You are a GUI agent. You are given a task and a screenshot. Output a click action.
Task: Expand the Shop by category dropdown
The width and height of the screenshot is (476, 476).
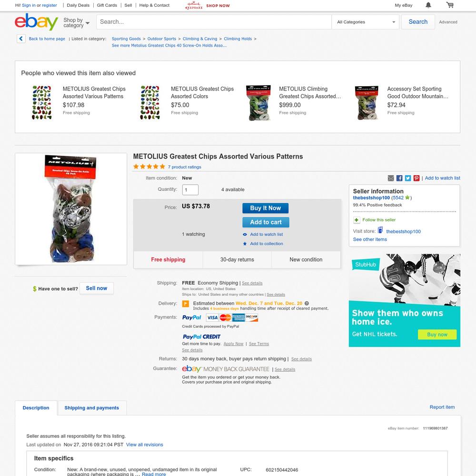(x=76, y=22)
